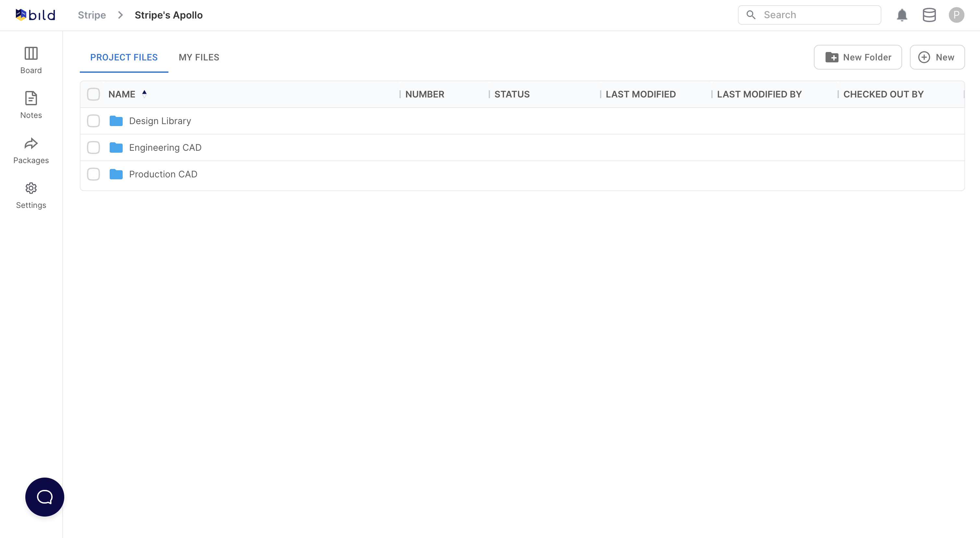The height and width of the screenshot is (538, 980).
Task: Navigate to Stripe breadcrumb link
Action: [x=92, y=15]
